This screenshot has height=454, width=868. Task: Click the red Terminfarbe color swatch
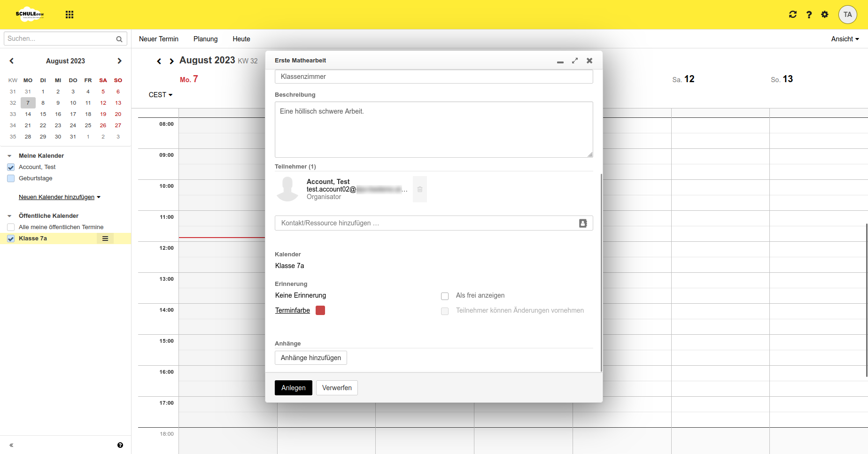[320, 310]
